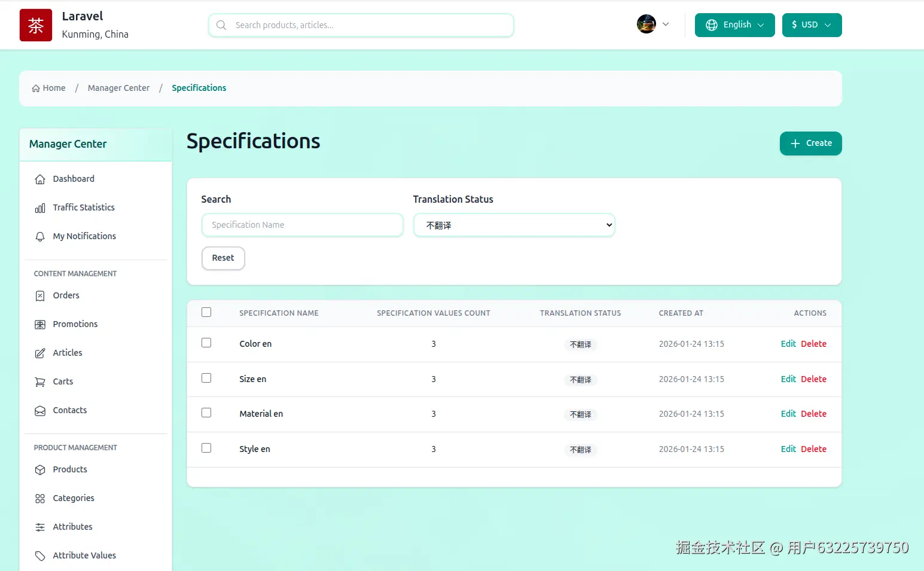The width and height of the screenshot is (924, 571).
Task: Click the Carts shopping cart icon
Action: [x=40, y=382]
